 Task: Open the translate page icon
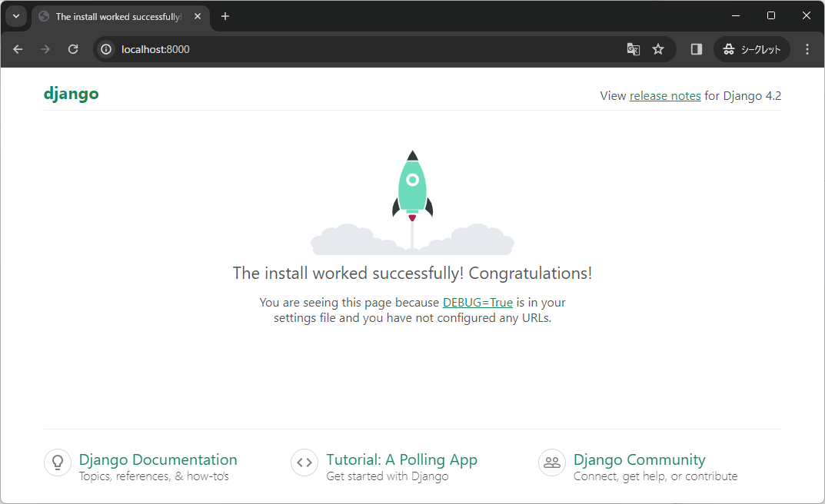[x=634, y=49]
